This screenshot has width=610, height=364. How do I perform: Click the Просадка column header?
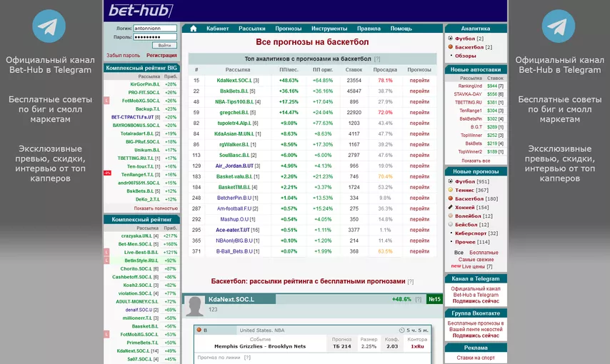point(385,70)
